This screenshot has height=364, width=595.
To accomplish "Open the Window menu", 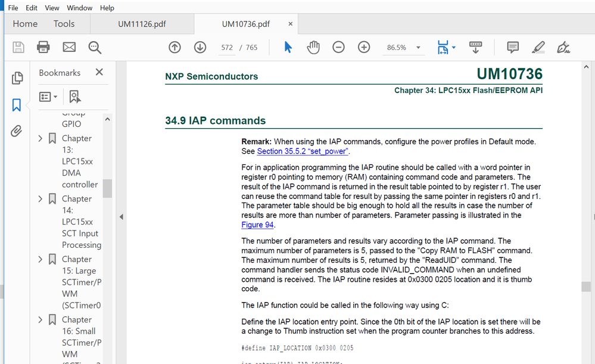I will tap(80, 8).
